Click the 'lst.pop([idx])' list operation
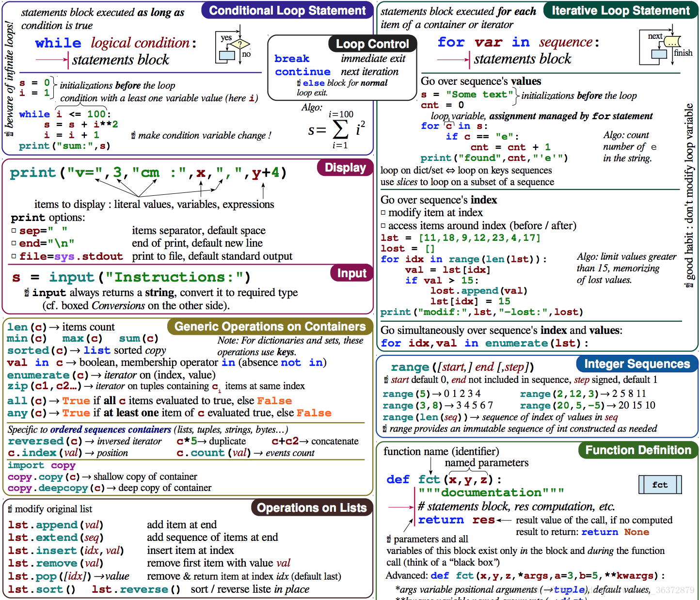The width and height of the screenshot is (700, 600). pyautogui.click(x=68, y=576)
